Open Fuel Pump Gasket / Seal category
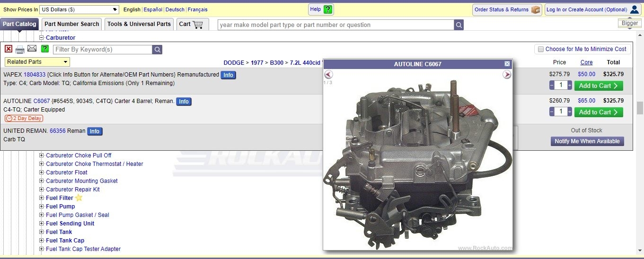The width and height of the screenshot is (644, 259). click(x=78, y=215)
